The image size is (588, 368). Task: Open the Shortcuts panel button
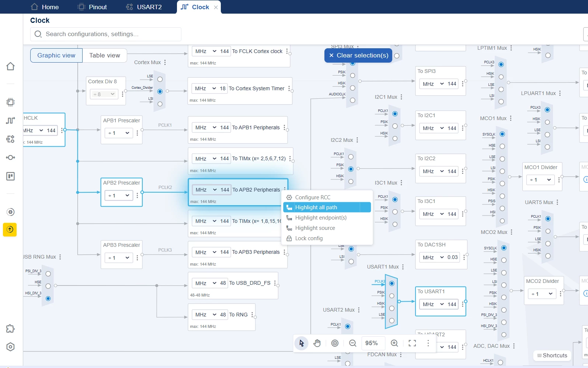click(552, 355)
